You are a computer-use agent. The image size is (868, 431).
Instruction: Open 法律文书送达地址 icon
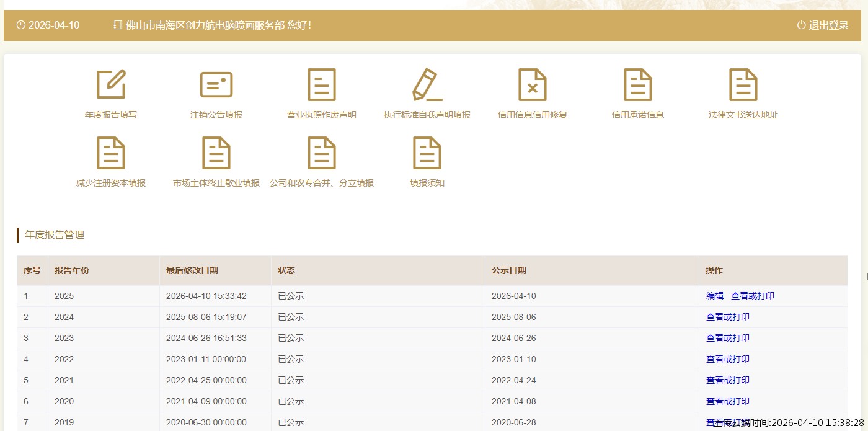point(743,85)
